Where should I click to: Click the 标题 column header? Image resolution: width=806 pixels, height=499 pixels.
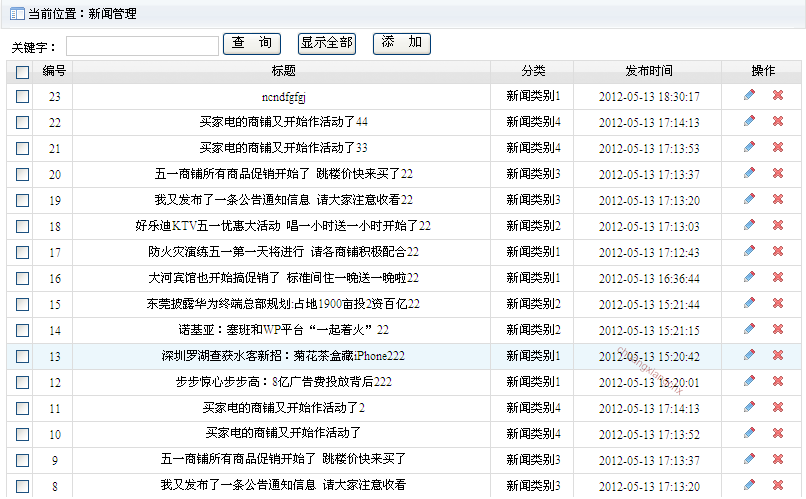tap(283, 71)
